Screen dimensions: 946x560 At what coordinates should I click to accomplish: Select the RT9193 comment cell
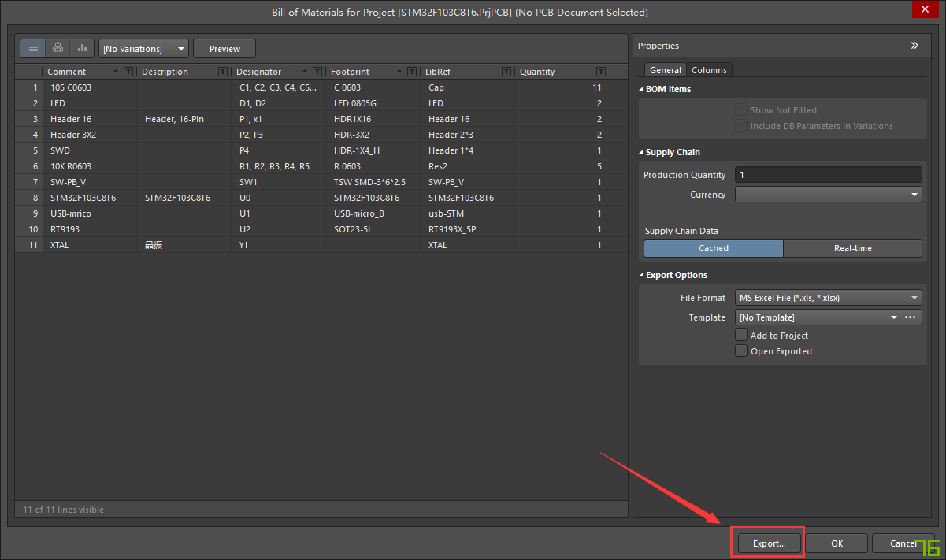click(x=90, y=229)
